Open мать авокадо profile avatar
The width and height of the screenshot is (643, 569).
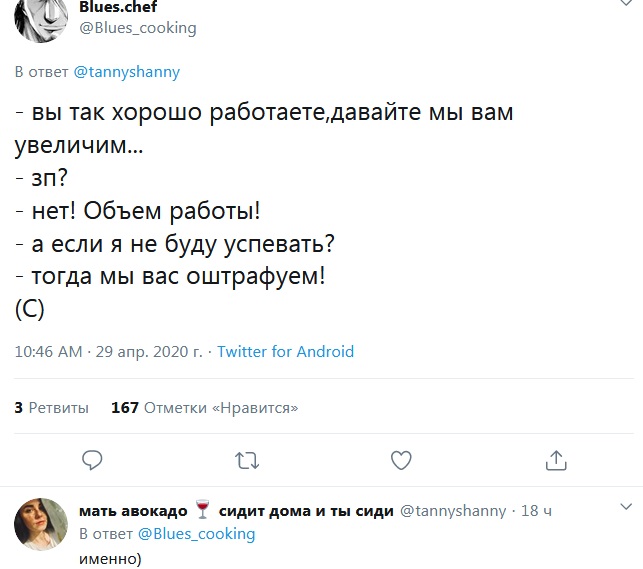[41, 524]
